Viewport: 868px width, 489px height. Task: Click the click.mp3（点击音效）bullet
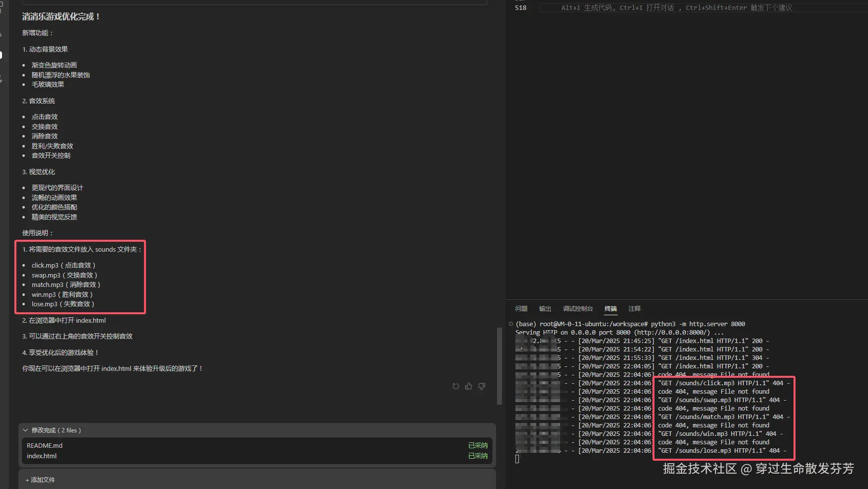(64, 266)
